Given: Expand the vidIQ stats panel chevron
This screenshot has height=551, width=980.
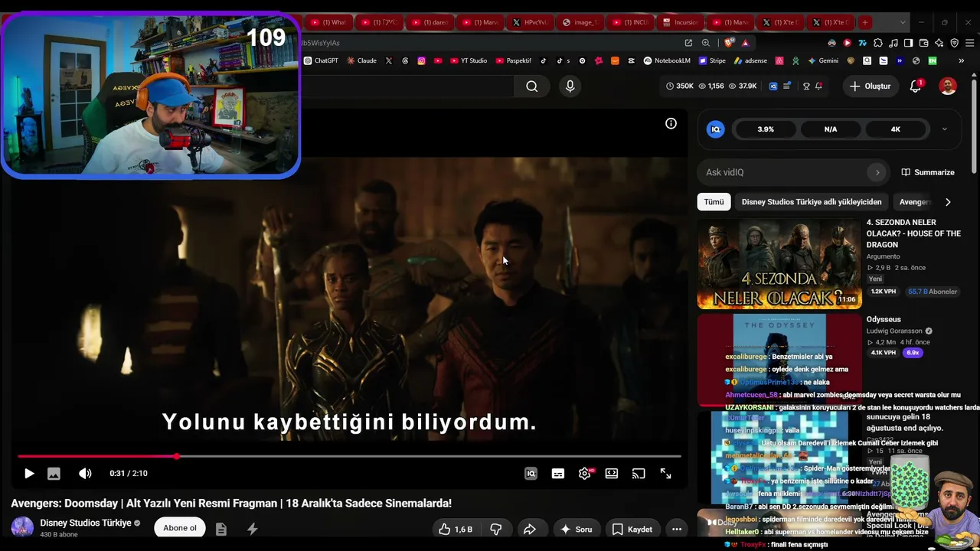Looking at the screenshot, I should (944, 129).
